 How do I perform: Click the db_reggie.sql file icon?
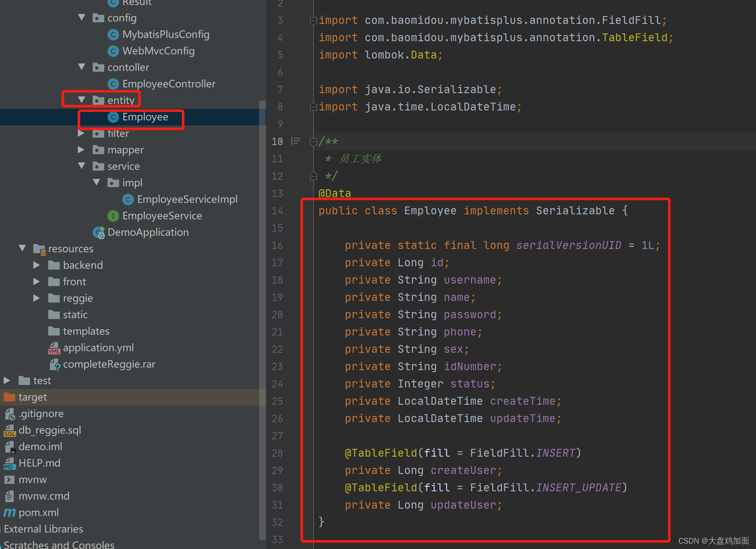(10, 431)
